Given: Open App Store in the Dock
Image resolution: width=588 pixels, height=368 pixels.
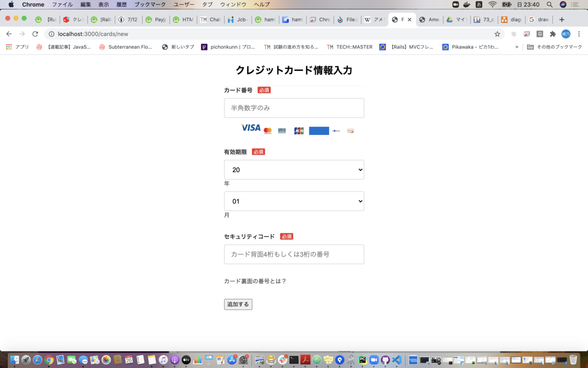Looking at the screenshot, I should point(232,360).
